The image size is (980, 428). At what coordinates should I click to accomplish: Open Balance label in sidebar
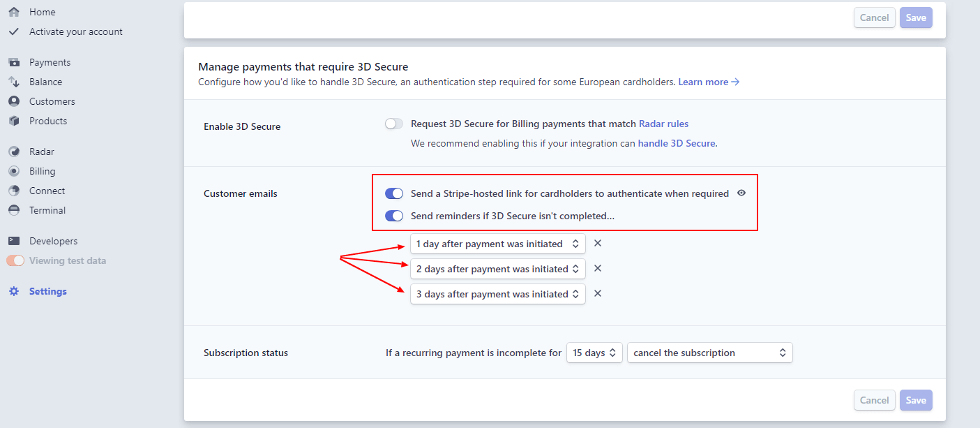coord(46,82)
